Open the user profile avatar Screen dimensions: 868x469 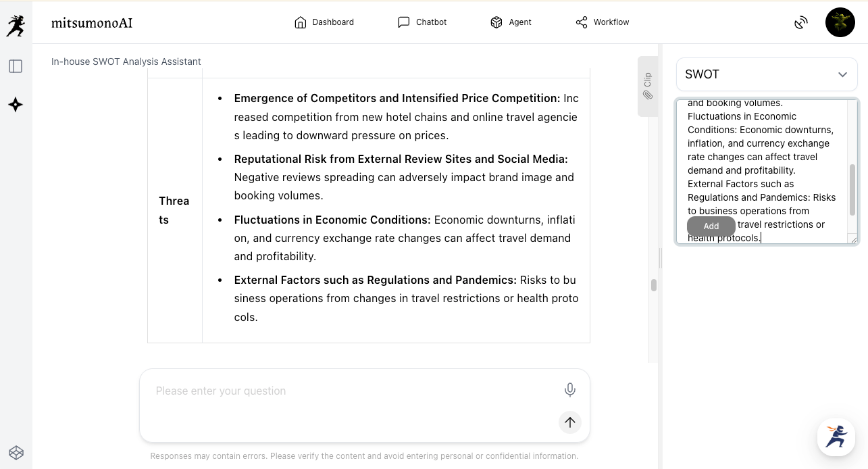840,22
